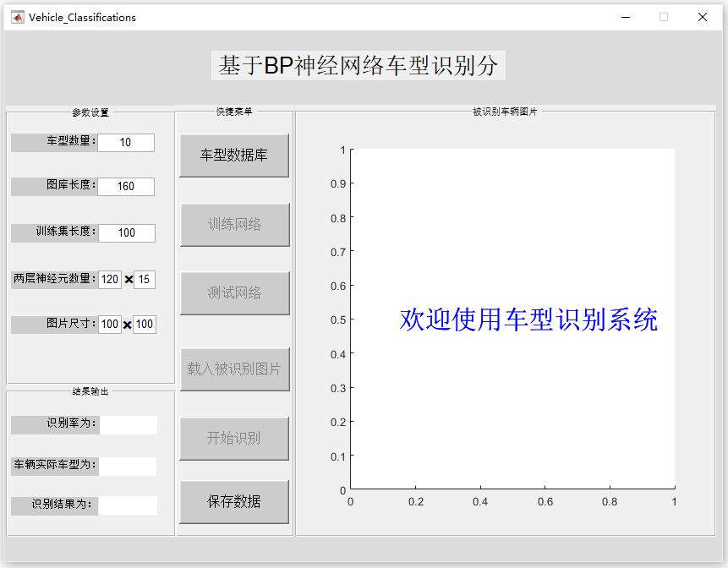Edit the 图库长度 field showing 160
Viewport: 728px width, 568px height.
tap(126, 187)
